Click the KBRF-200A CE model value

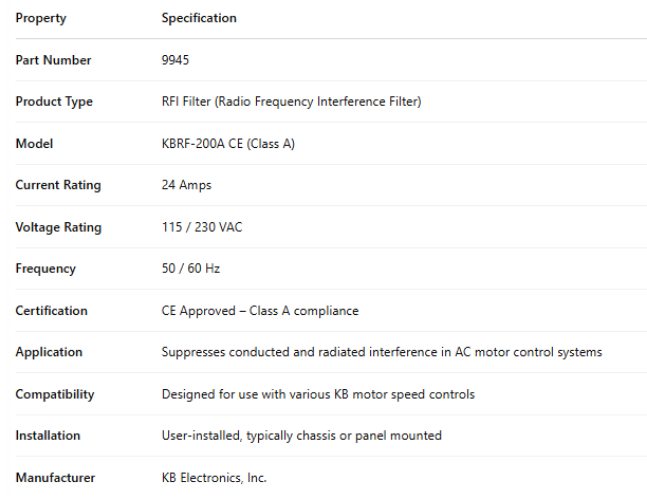(228, 144)
